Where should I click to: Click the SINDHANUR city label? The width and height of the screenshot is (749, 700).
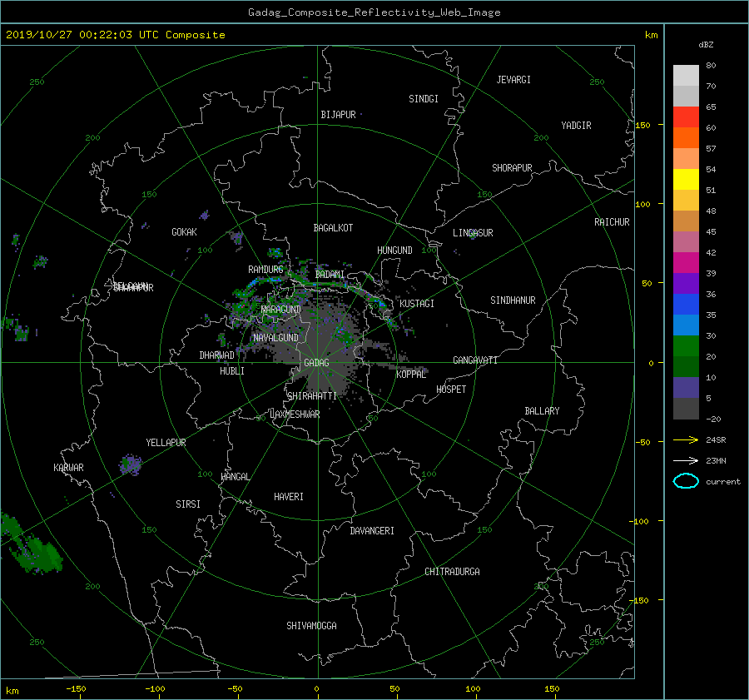tap(513, 300)
